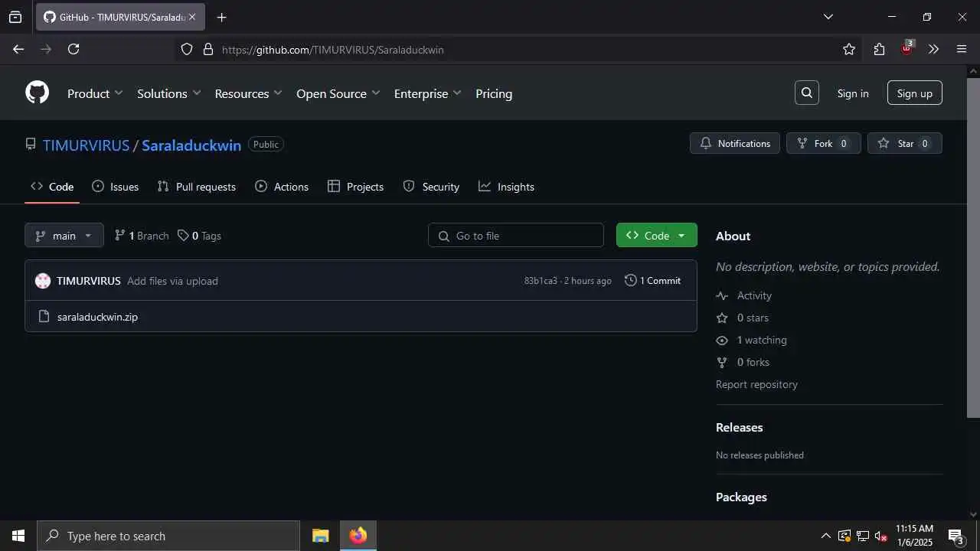Open File Explorer from the taskbar
The image size is (980, 551).
click(321, 536)
